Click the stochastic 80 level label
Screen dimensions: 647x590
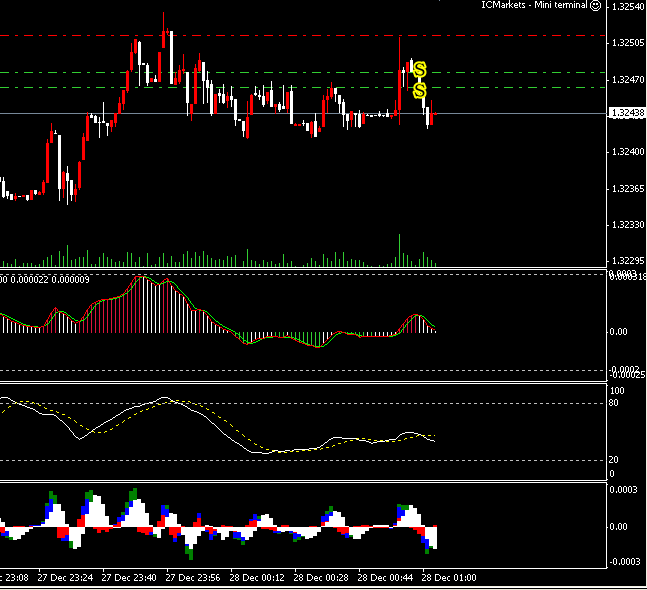(x=614, y=403)
